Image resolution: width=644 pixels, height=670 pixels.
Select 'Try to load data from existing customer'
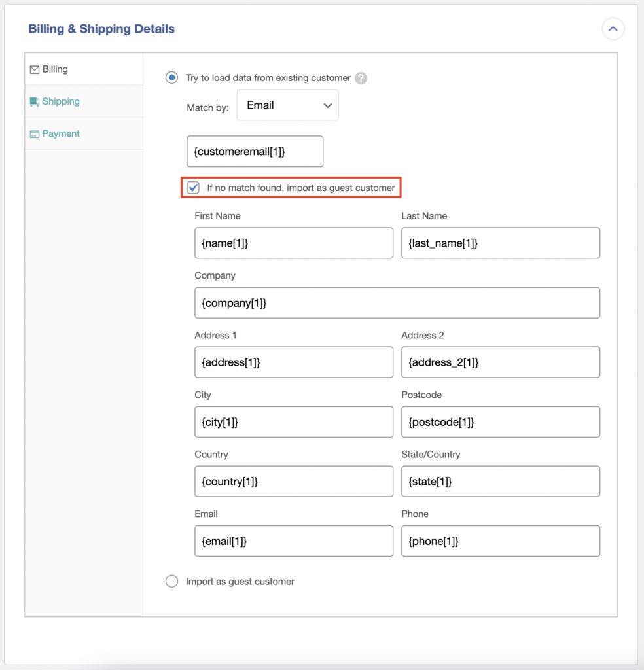coord(171,77)
